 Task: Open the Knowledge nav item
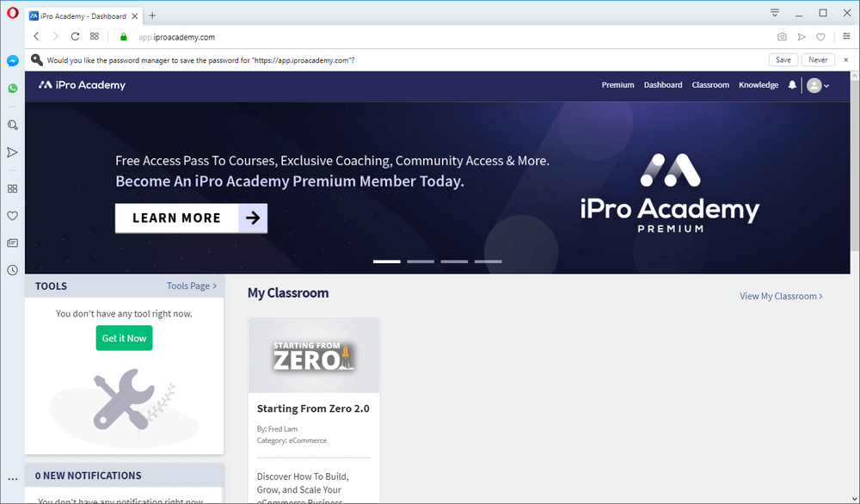coord(759,85)
